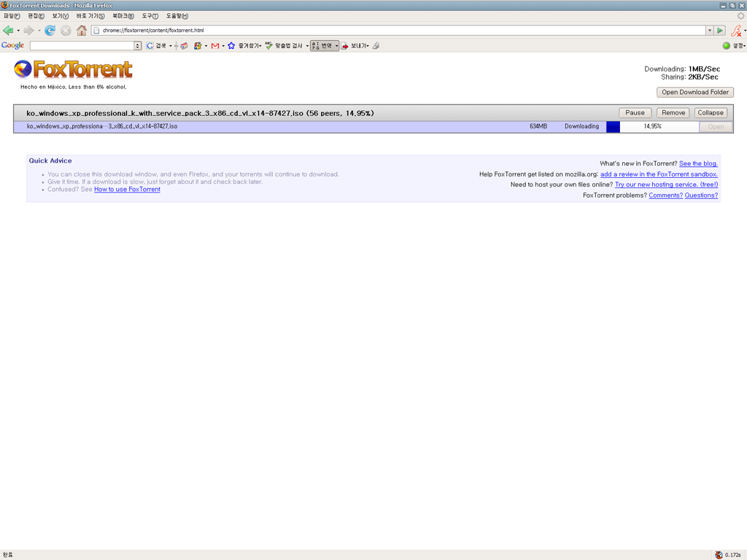Click the Open Download Folder button
This screenshot has width=747, height=560.
(695, 93)
